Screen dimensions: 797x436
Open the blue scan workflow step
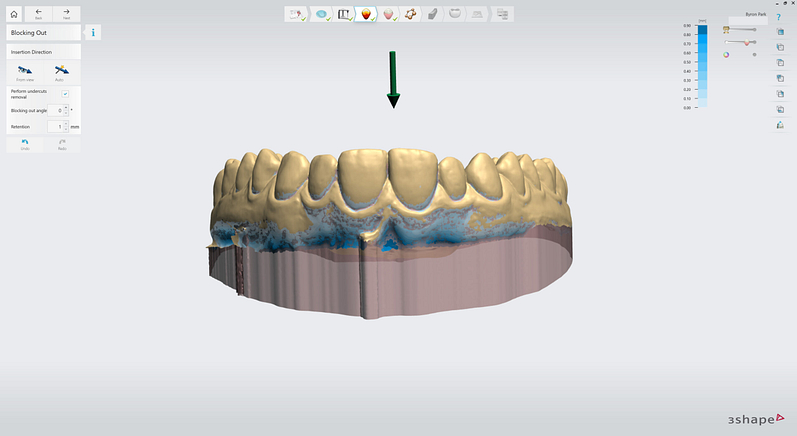[x=321, y=15]
